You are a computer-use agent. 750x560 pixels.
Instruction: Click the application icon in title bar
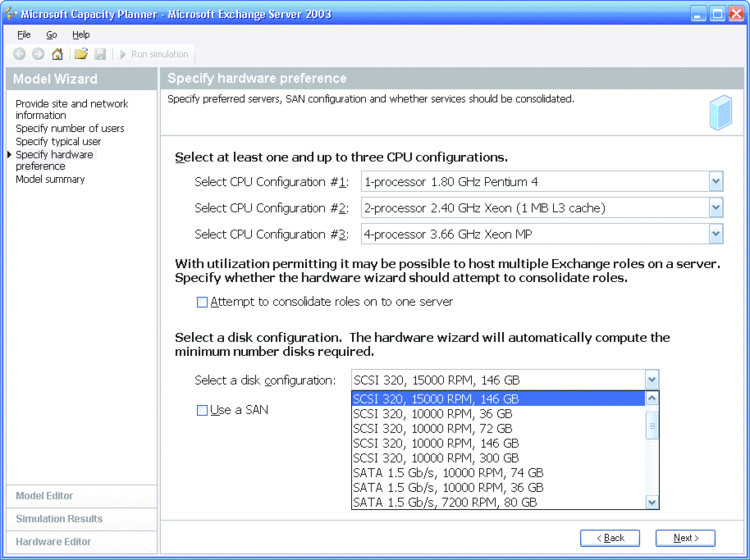11,13
